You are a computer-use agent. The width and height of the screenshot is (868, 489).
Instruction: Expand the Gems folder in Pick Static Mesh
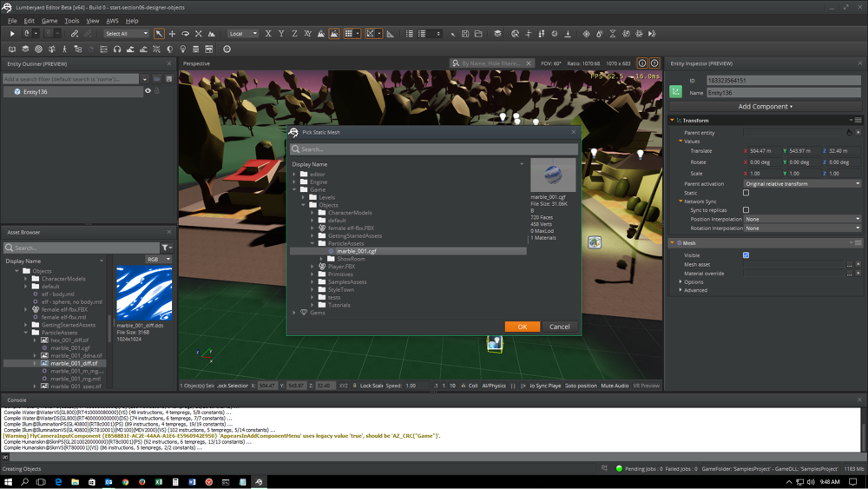point(294,313)
